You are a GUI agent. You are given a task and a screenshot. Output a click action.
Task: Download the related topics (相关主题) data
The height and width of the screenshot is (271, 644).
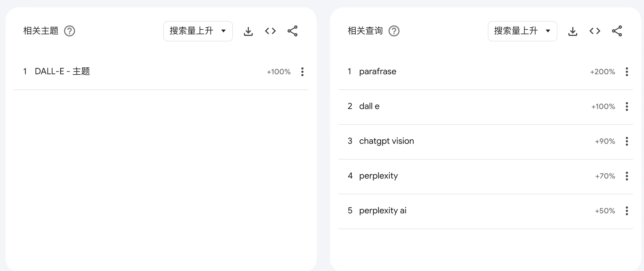[x=248, y=31]
